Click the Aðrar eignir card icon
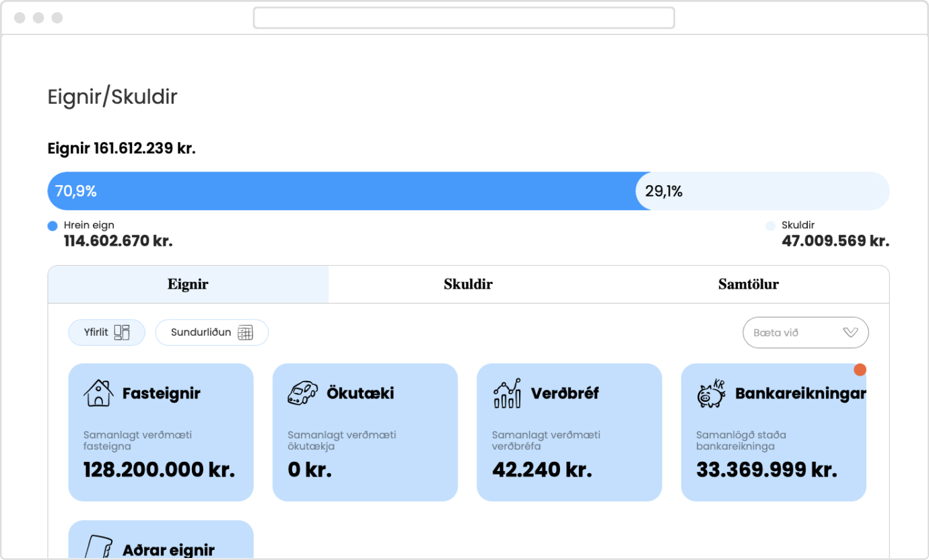Image resolution: width=929 pixels, height=560 pixels. (98, 547)
